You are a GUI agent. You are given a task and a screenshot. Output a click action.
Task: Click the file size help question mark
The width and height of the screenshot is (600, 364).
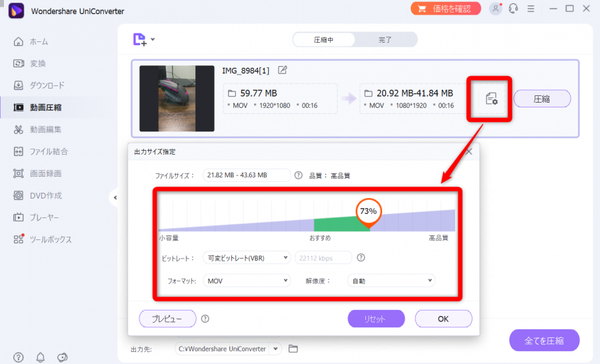coord(298,175)
